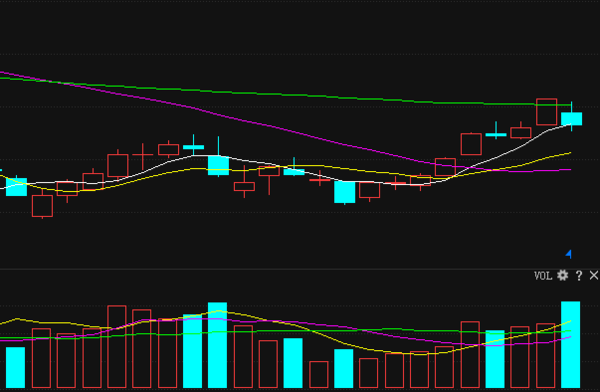Select the shortest red volume bar
The image size is (600, 392).
click(319, 375)
